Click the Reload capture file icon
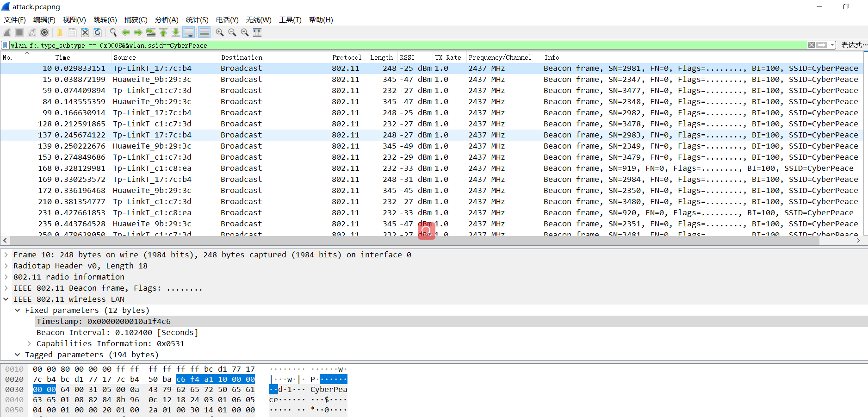 click(98, 32)
